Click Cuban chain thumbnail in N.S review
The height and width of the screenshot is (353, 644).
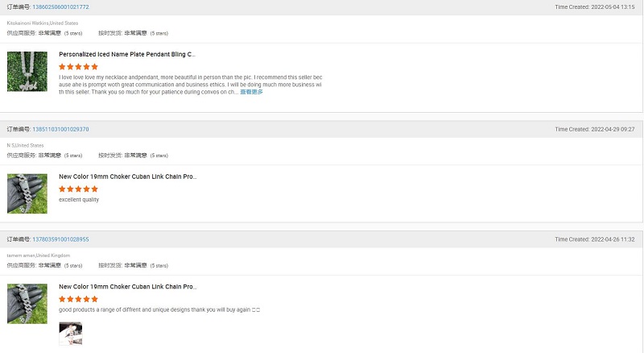click(x=27, y=193)
